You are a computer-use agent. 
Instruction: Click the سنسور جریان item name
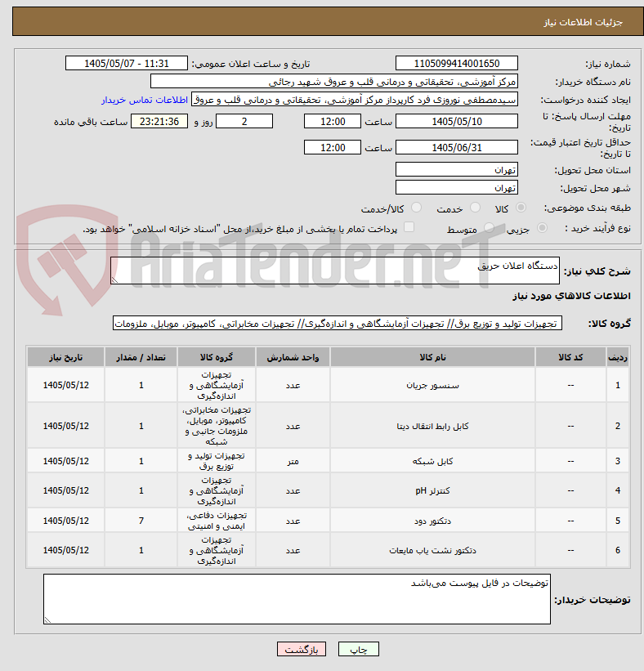point(432,386)
